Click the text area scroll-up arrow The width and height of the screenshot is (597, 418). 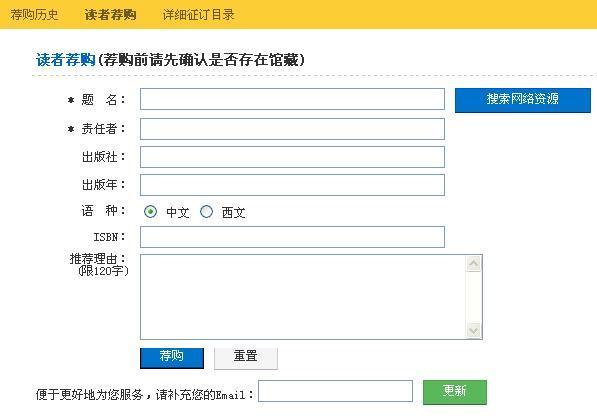(x=473, y=263)
